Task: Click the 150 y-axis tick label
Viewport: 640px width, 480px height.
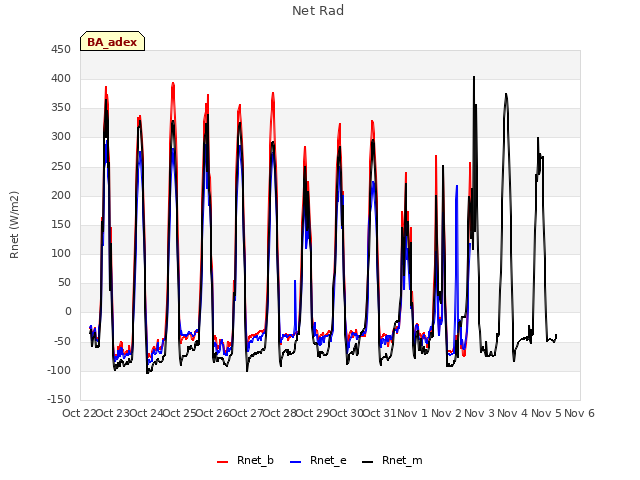Action: 61,224
